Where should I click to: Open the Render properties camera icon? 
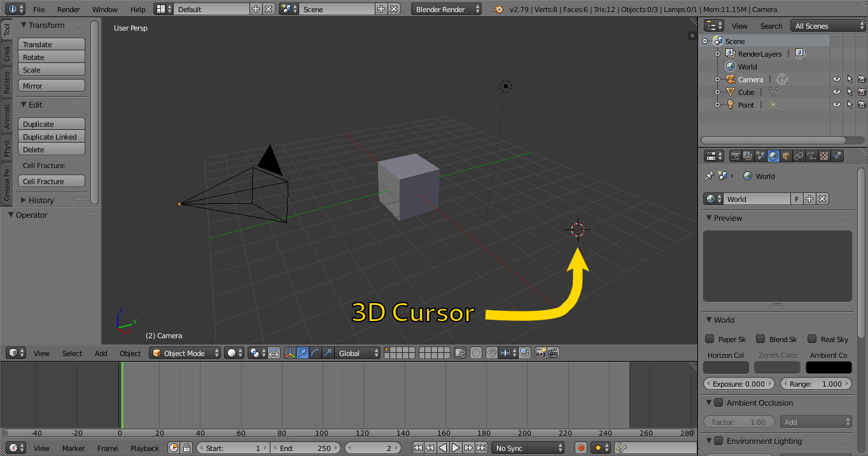point(735,156)
